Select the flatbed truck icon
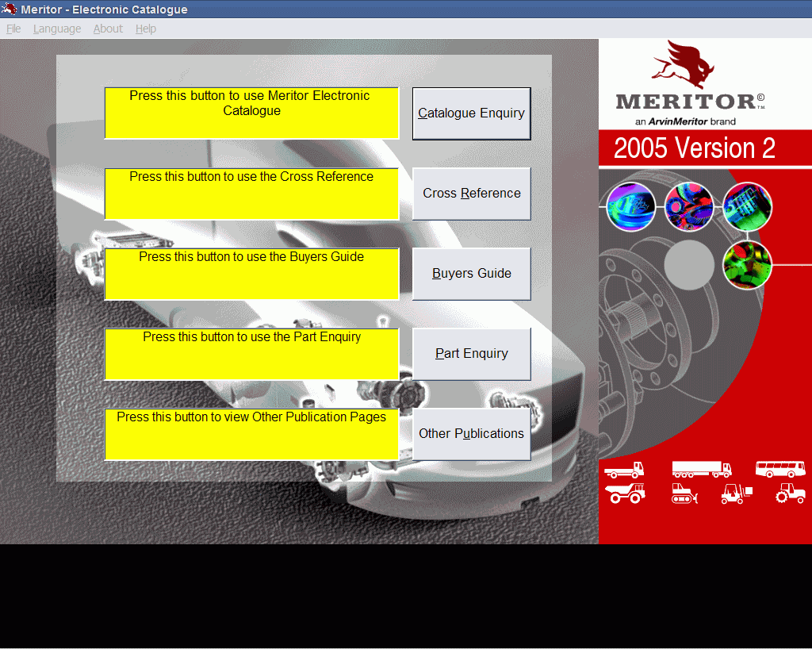Screen dimensions: 812x649 pyautogui.click(x=624, y=469)
